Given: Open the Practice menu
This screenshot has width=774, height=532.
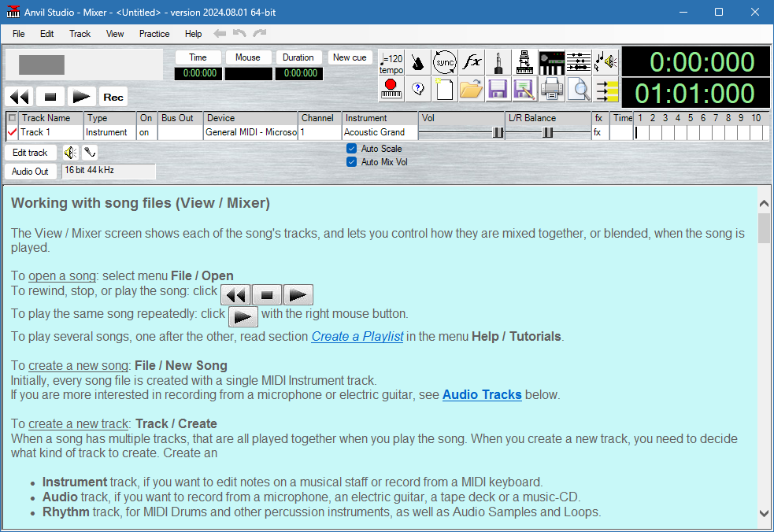Looking at the screenshot, I should [154, 34].
